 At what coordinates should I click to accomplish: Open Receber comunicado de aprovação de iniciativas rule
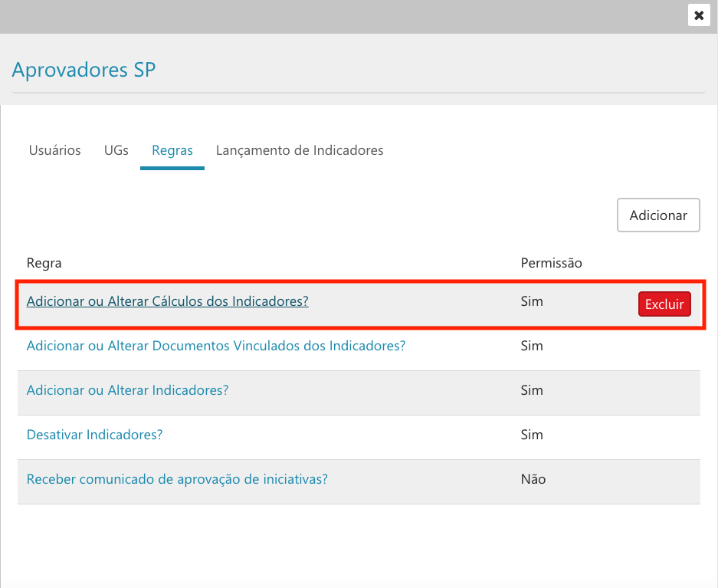(x=177, y=479)
